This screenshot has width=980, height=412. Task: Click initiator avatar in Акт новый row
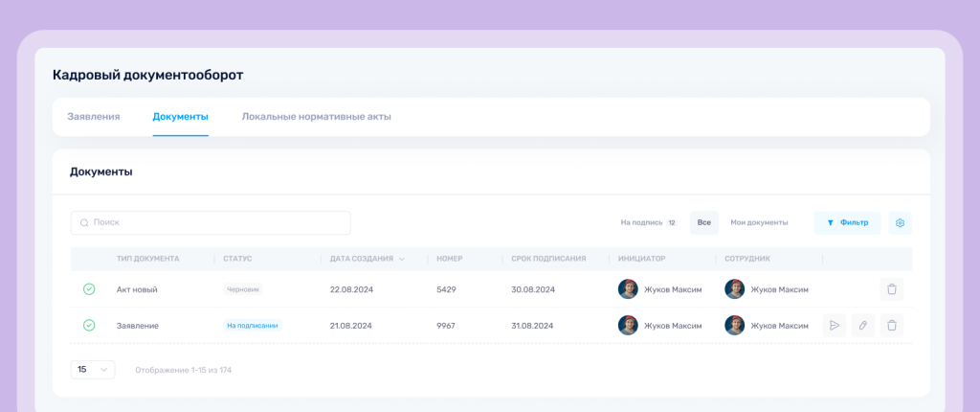[x=628, y=289]
